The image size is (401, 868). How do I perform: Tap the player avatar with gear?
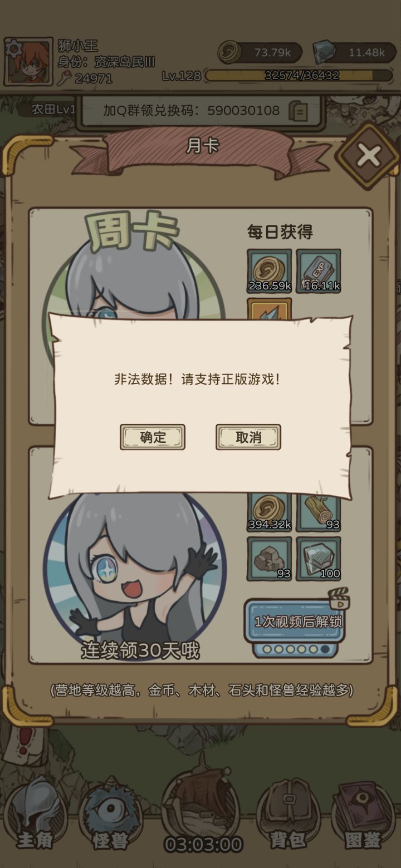[28, 62]
